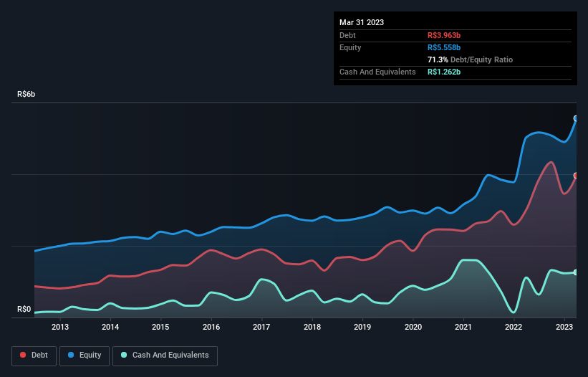Select the 2021 label on the x-axis
Viewport: 588px width, 377px height.
pos(464,328)
